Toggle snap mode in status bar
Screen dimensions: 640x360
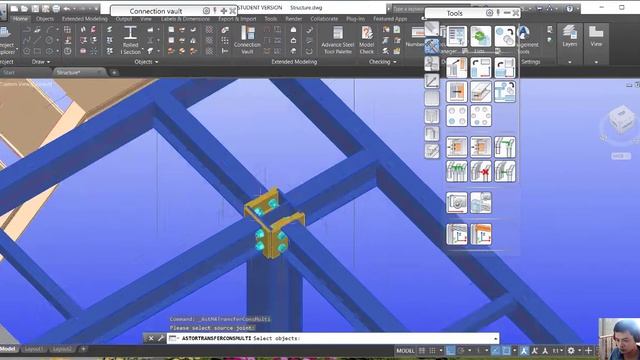432,351
